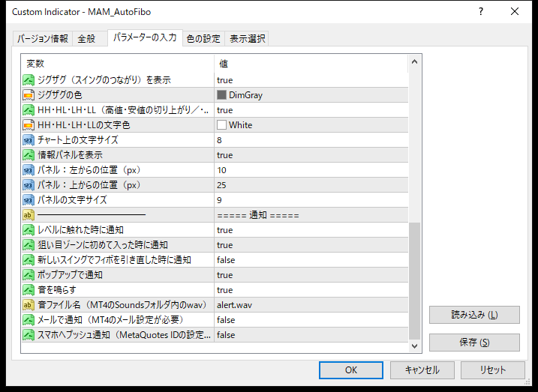Close the Custom Indicator dialog
This screenshot has height=392, width=538.
click(x=515, y=12)
